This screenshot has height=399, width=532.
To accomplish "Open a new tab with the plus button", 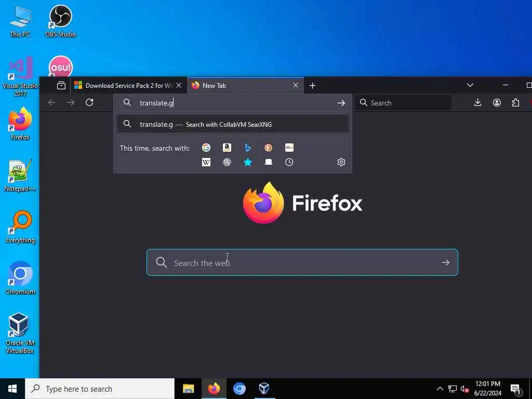I will click(x=312, y=86).
